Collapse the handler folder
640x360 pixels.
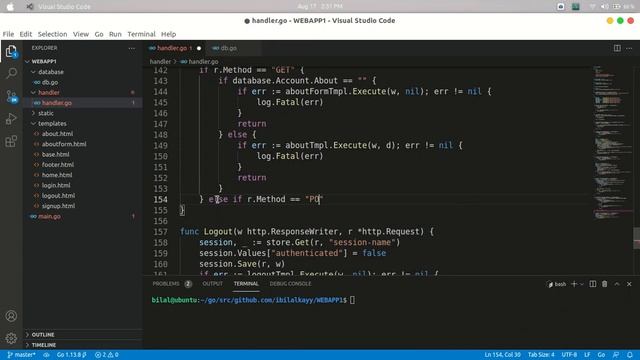82,93
